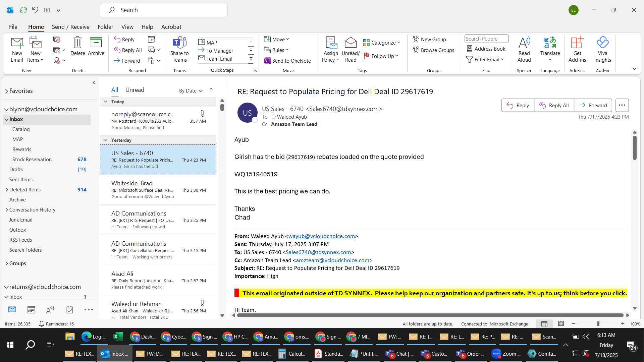Click the wayub@vcloudchoice.com email link

click(x=321, y=236)
